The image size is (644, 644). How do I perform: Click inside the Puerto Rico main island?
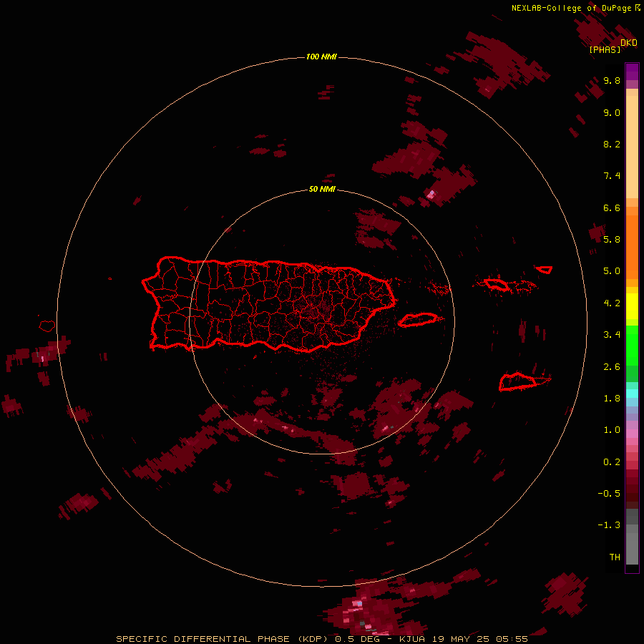coord(267,305)
